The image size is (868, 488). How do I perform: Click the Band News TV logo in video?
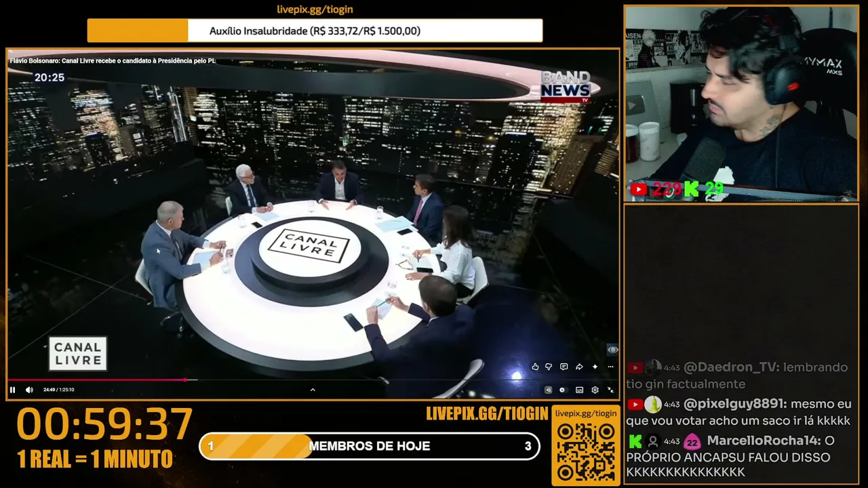coord(566,86)
